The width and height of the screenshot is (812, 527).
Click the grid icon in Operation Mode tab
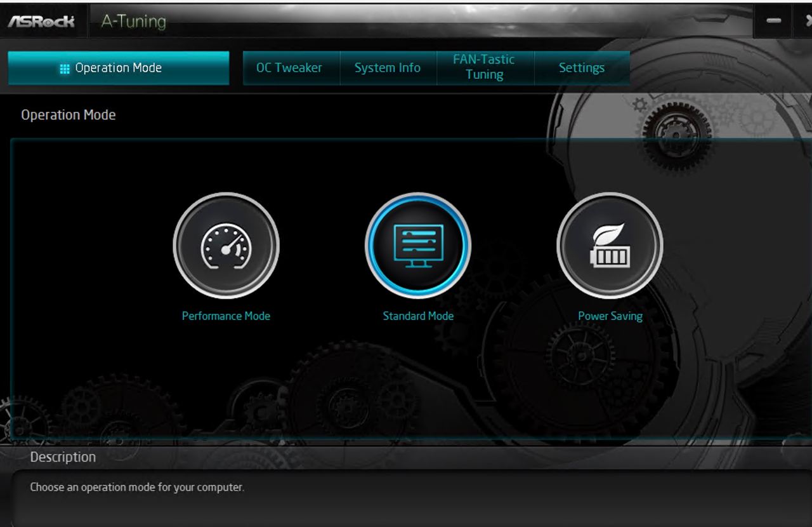coord(64,69)
